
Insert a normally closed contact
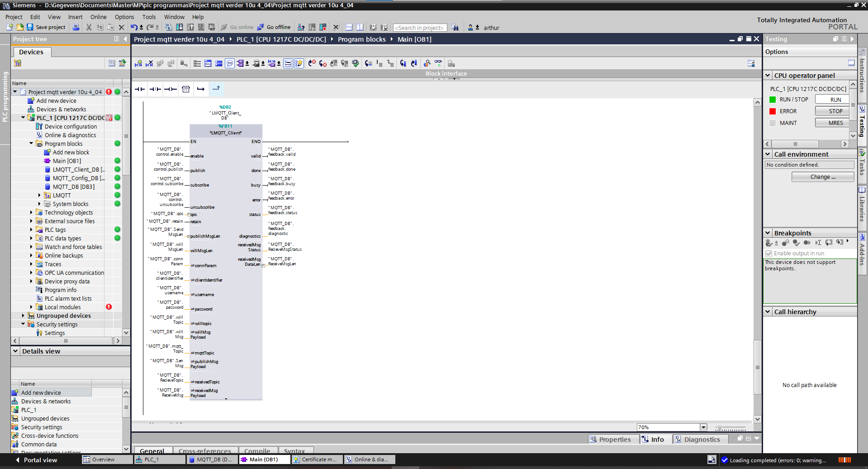pyautogui.click(x=155, y=89)
